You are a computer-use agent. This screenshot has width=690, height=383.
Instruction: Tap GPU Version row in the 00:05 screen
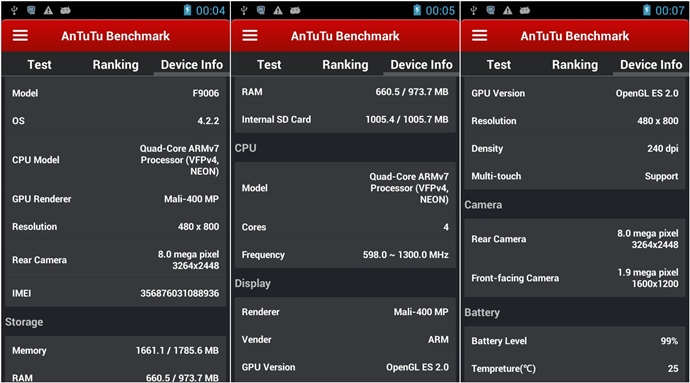345,367
